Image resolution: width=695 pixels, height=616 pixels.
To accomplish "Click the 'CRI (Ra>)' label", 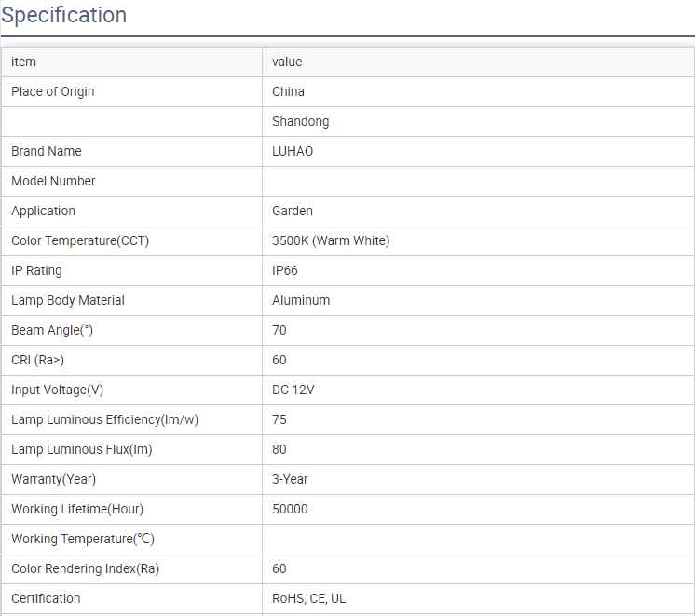I will (x=37, y=360).
